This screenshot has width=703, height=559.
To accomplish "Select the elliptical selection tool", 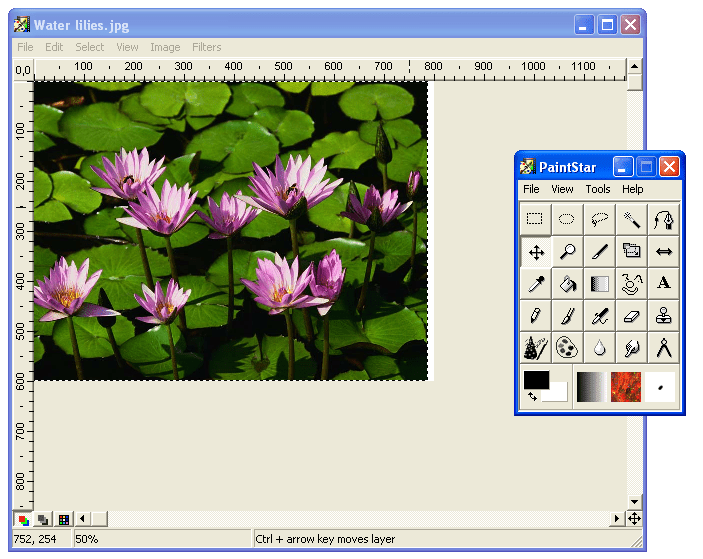I will pos(568,219).
